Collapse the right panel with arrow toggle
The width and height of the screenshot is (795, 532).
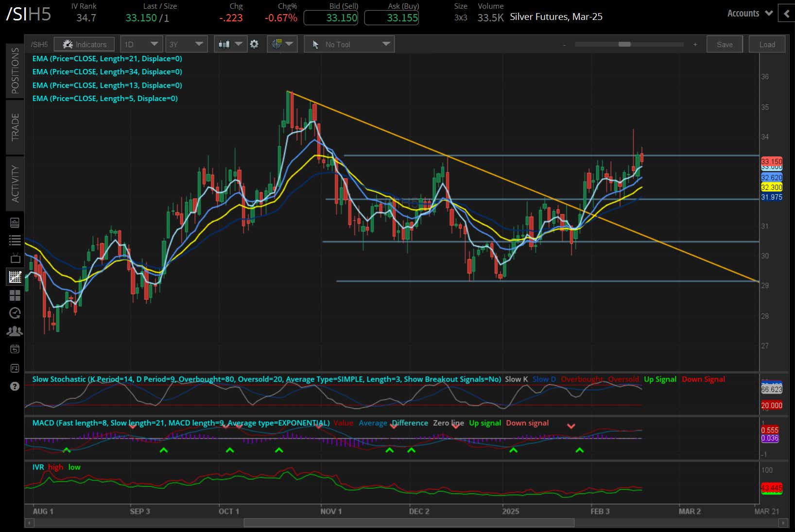[x=786, y=14]
